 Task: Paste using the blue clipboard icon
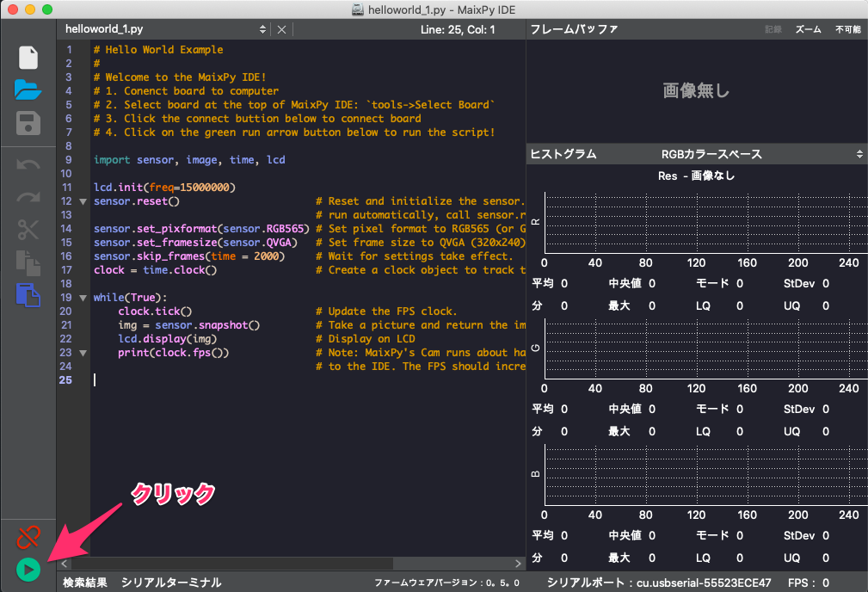(28, 295)
